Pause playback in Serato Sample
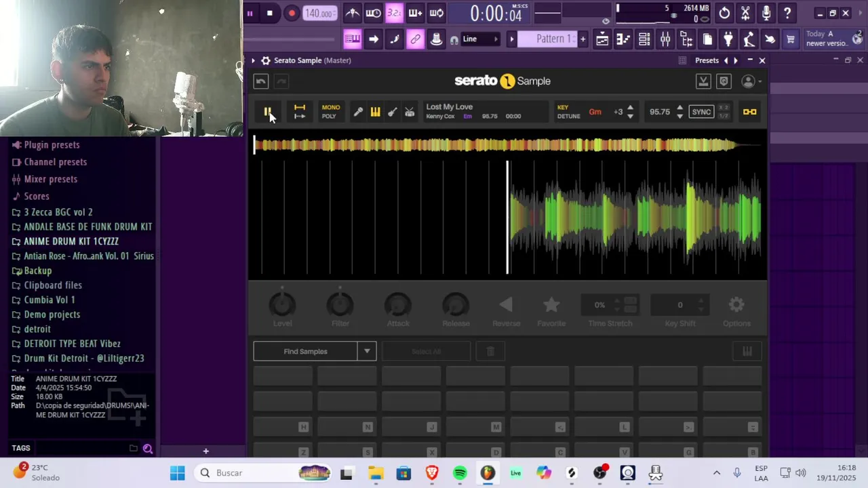 (x=268, y=112)
